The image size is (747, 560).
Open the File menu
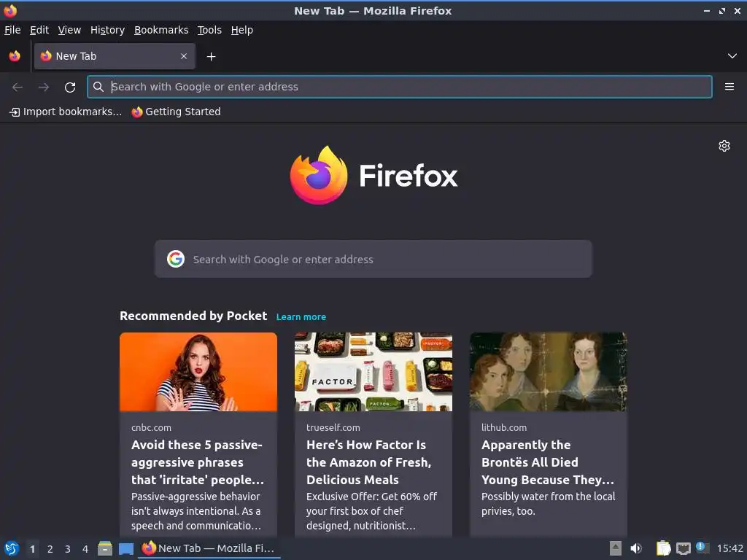click(x=12, y=30)
